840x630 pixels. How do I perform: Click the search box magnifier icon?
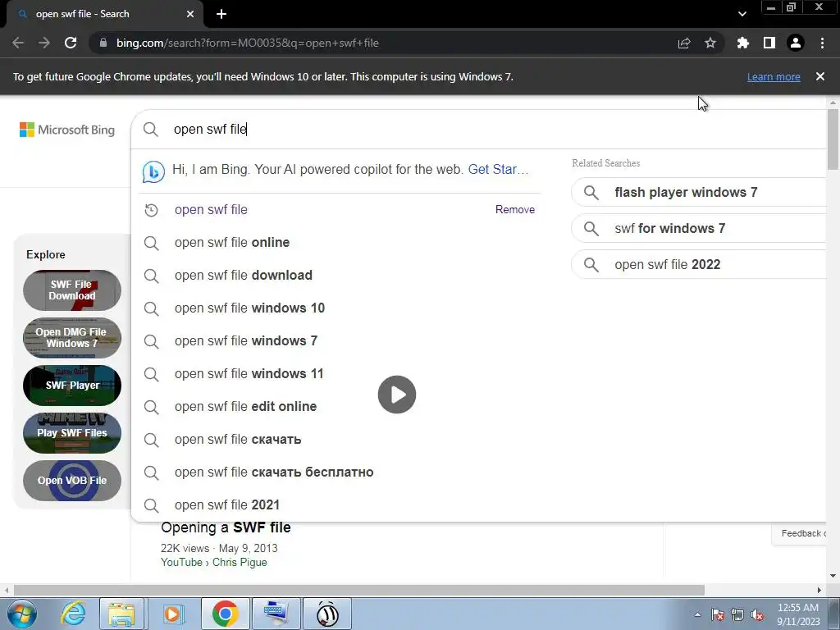[x=151, y=129]
